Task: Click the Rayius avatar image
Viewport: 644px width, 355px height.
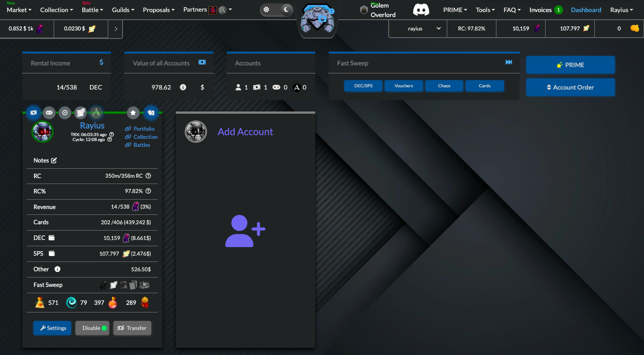Action: (x=42, y=132)
